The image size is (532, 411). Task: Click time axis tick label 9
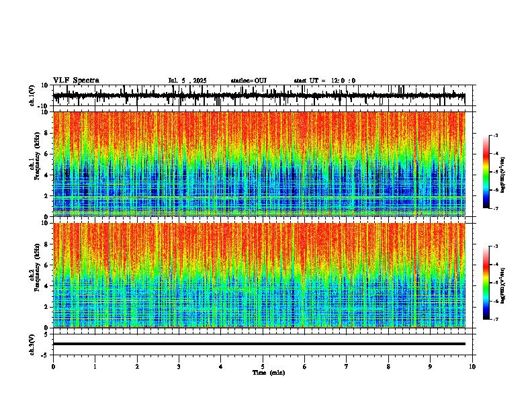click(430, 367)
